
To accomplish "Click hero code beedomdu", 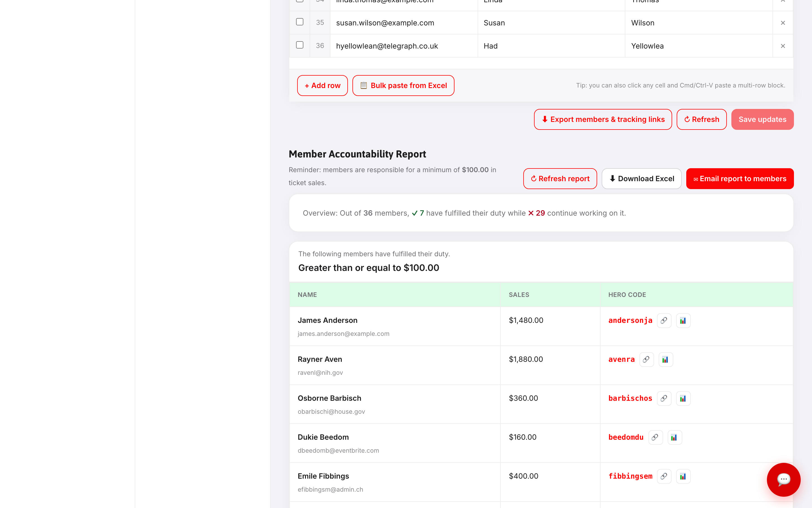I will (x=626, y=437).
